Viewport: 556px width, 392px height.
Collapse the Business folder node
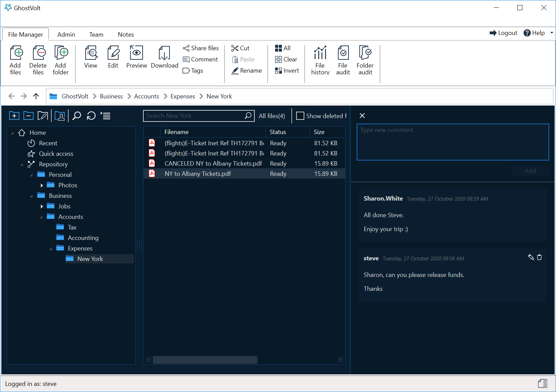tap(31, 196)
